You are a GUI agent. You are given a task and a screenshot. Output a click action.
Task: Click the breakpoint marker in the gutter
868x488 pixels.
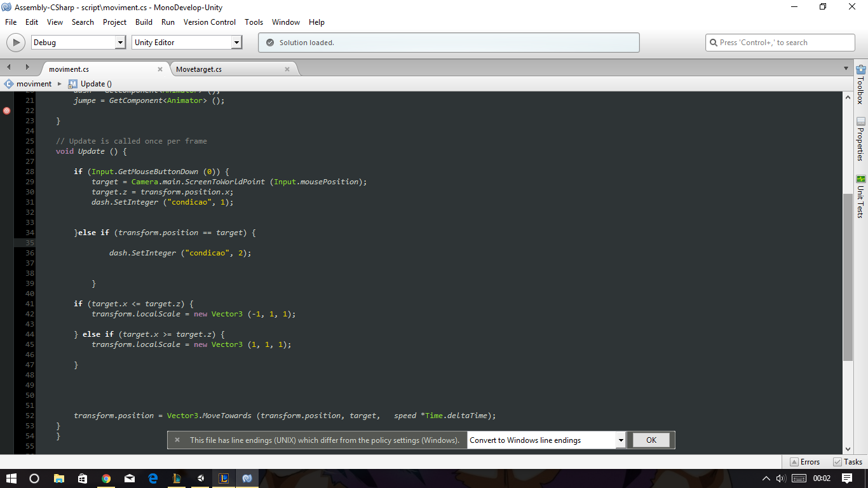pos(7,111)
